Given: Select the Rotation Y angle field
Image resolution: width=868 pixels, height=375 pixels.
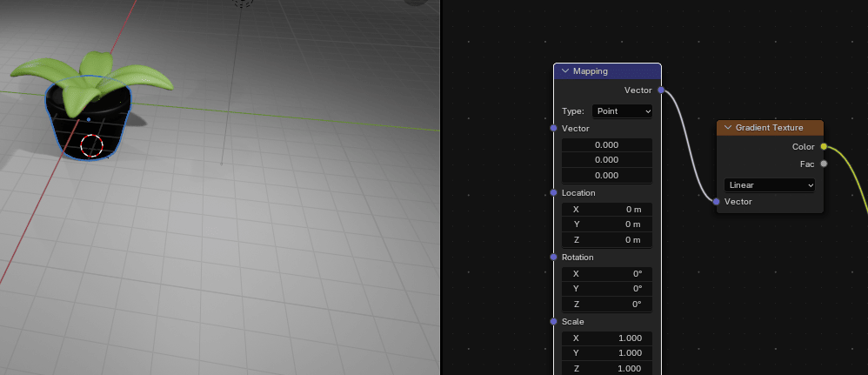Looking at the screenshot, I should pos(607,289).
